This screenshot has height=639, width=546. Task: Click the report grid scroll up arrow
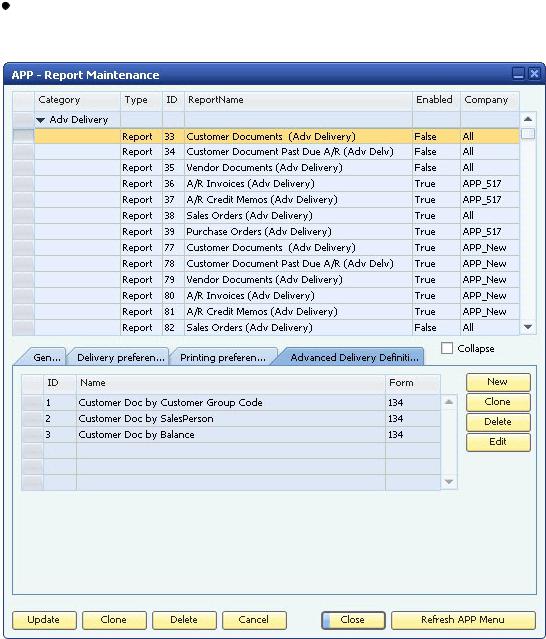pos(528,119)
